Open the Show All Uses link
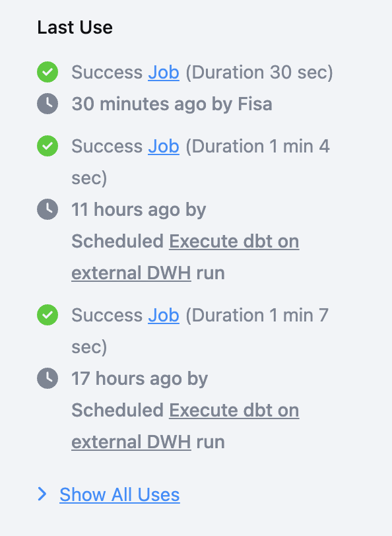 pos(119,494)
